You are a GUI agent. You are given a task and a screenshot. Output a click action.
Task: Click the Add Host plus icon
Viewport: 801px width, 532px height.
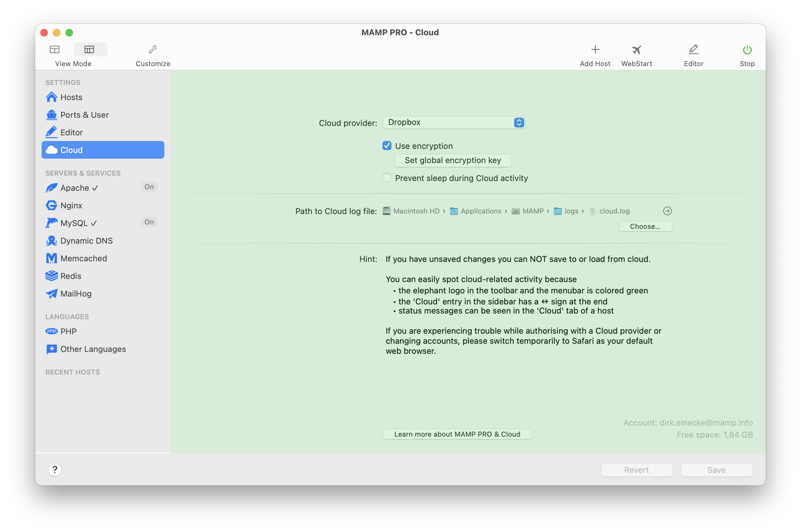[595, 50]
